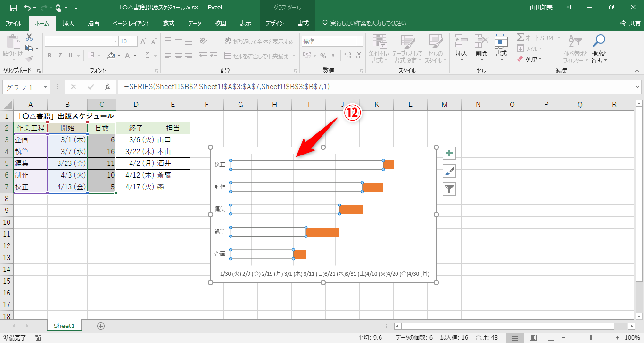Open Customize Quick Access Toolbar dropdown
The image size is (644, 343).
pyautogui.click(x=76, y=8)
